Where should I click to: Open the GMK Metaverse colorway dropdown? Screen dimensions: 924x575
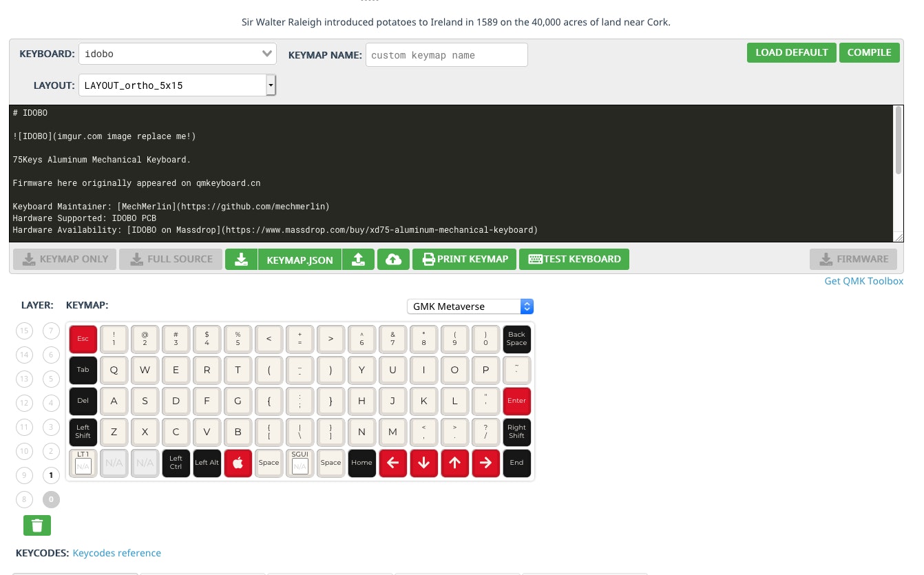pos(470,306)
